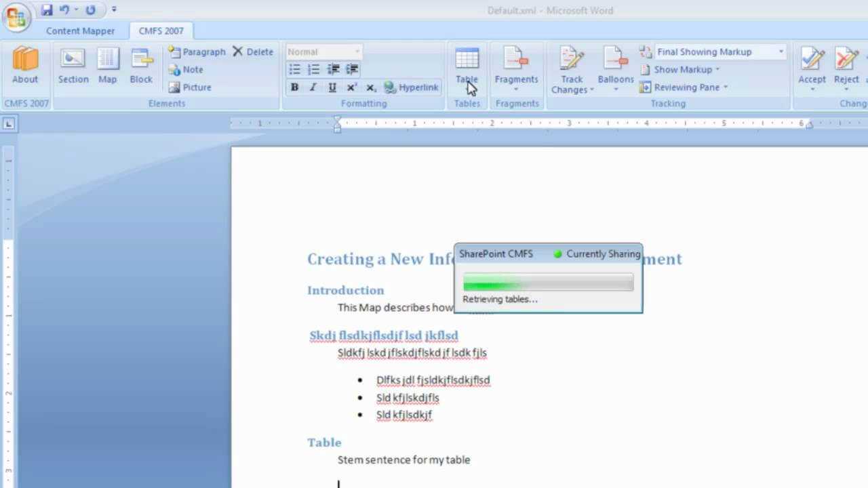Expand the Show Markup menu

pyautogui.click(x=679, y=69)
